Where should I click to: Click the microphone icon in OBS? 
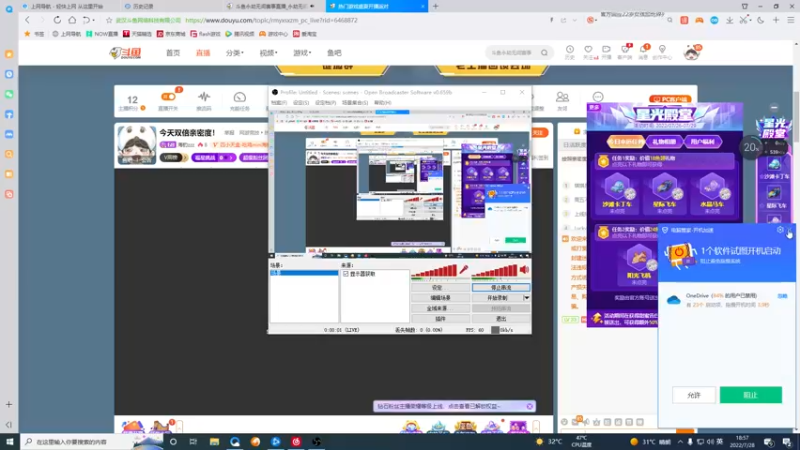click(464, 270)
